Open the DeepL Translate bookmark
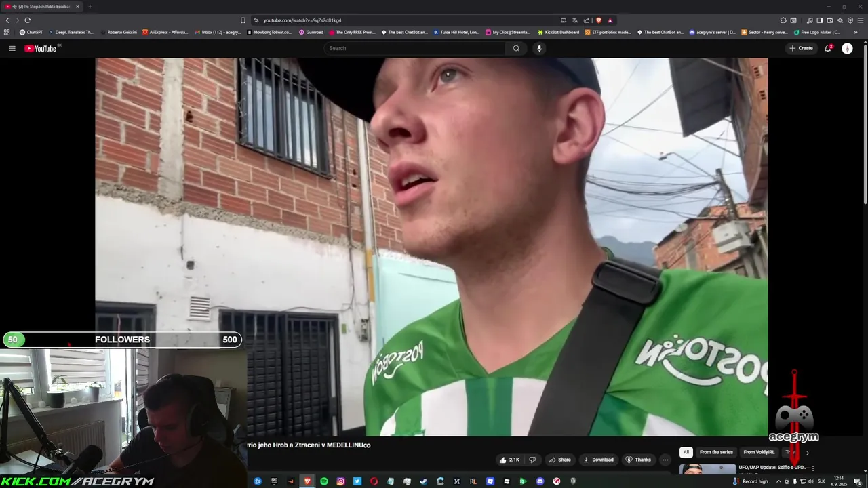Image resolution: width=868 pixels, height=488 pixels. pos(71,32)
